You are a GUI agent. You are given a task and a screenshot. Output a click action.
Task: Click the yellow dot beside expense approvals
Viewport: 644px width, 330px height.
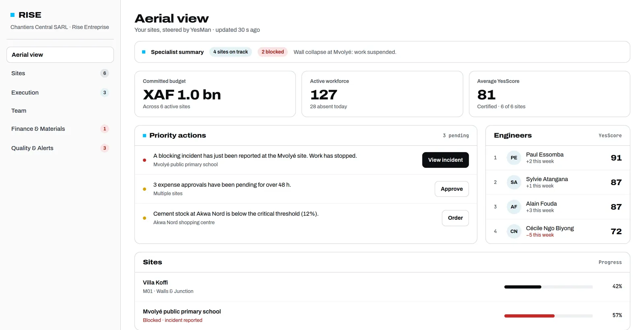144,189
